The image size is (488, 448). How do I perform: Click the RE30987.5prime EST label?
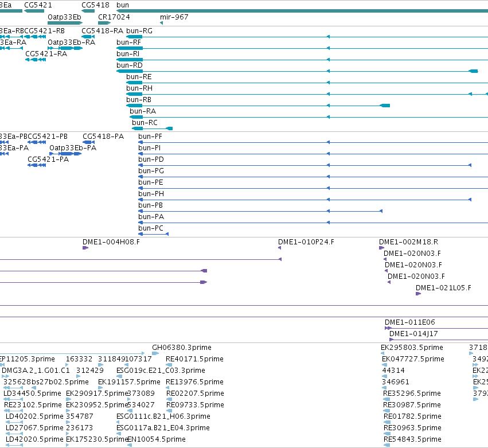pyautogui.click(x=412, y=405)
